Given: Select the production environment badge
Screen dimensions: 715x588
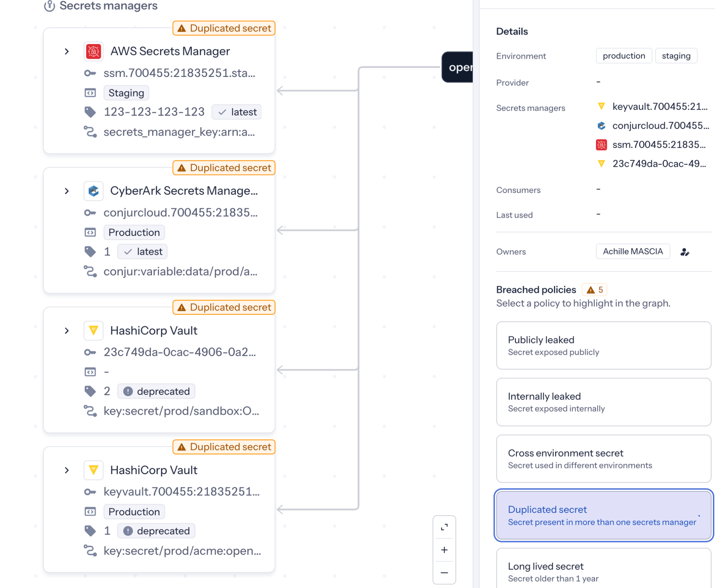Looking at the screenshot, I should (623, 56).
